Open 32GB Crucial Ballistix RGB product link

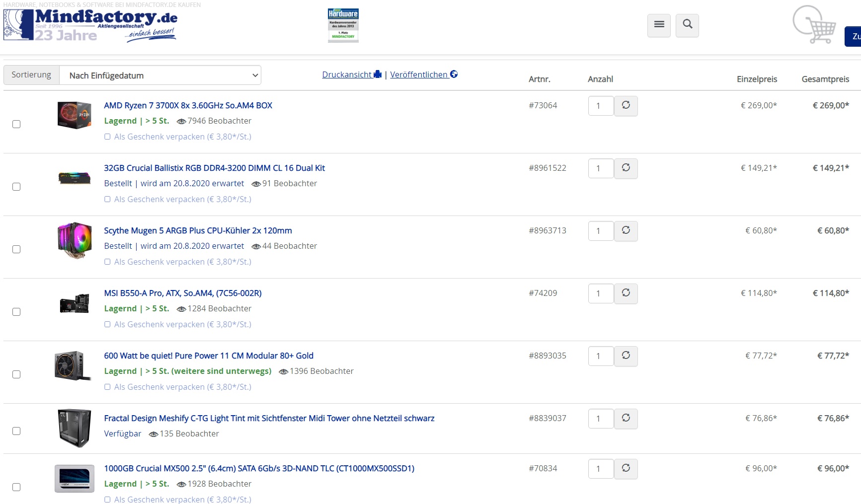pyautogui.click(x=214, y=168)
